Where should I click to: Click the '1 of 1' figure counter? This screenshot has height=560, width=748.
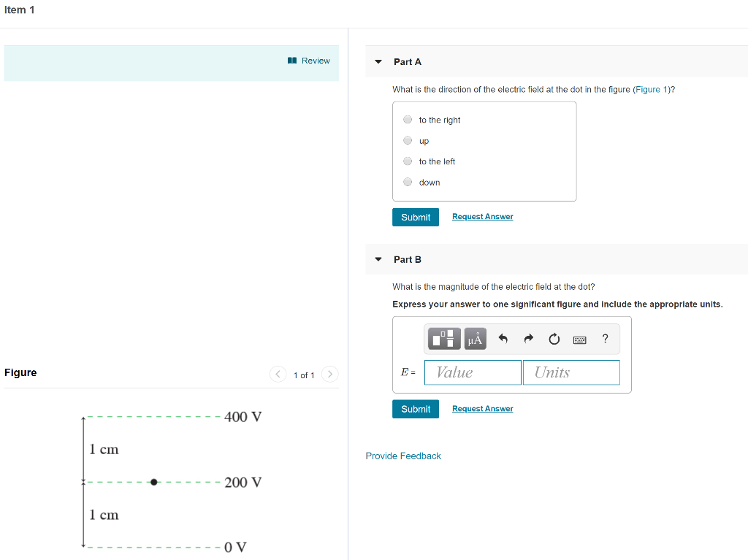point(304,375)
